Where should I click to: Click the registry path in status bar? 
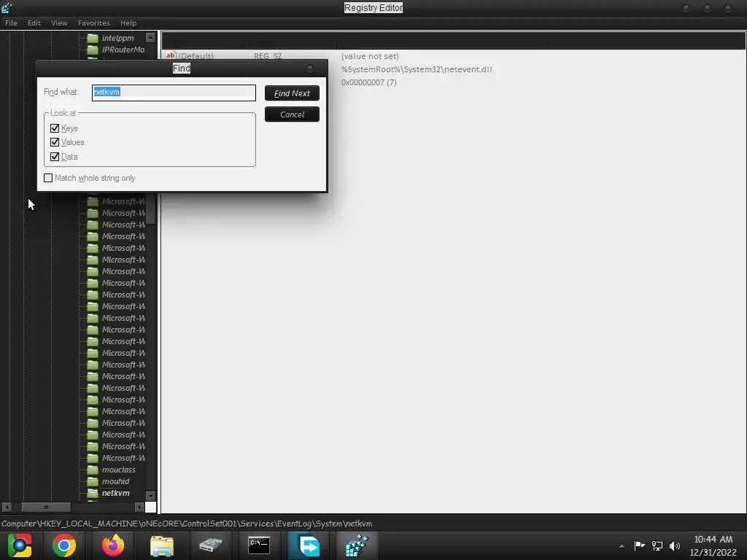pos(187,524)
